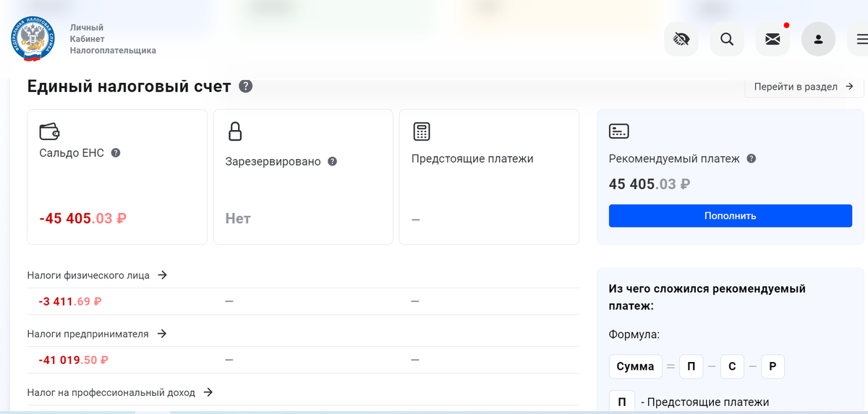Click the recommended payment amount 45 405.03 ₽

(x=650, y=184)
